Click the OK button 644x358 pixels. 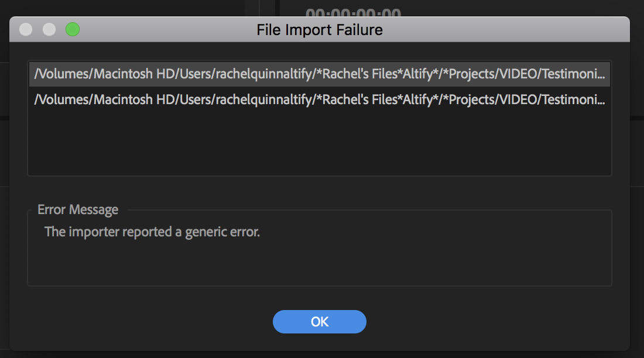pyautogui.click(x=320, y=322)
